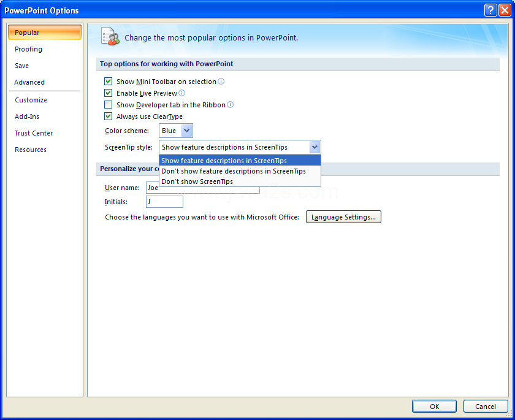The height and width of the screenshot is (420, 515).
Task: Select the Popular category
Action: pos(45,32)
